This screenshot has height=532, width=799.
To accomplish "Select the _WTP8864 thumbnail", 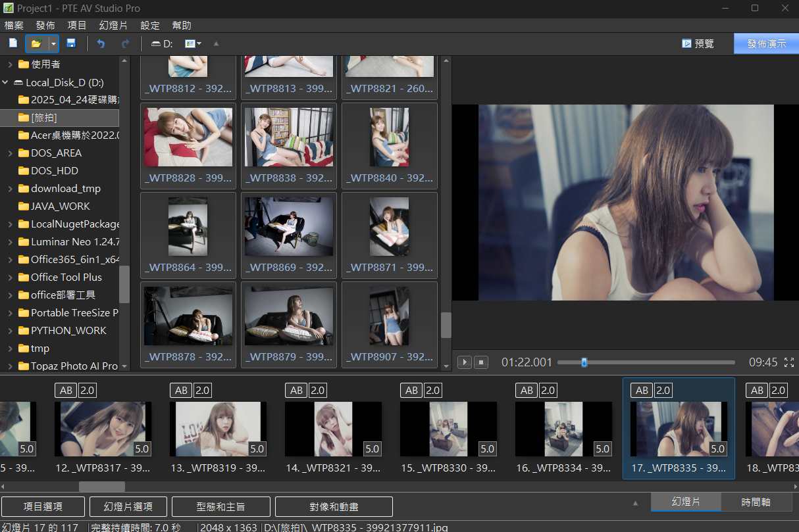I will 188,235.
